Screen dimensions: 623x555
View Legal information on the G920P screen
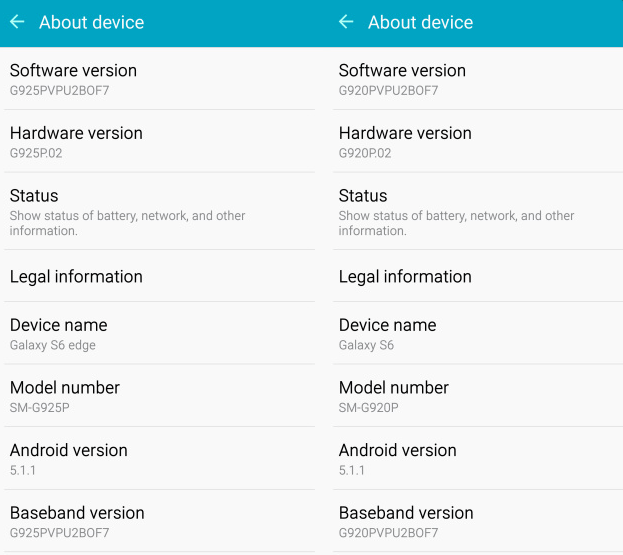tap(477, 277)
